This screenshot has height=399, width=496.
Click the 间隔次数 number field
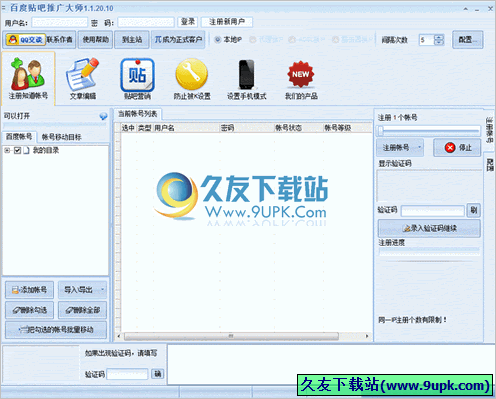click(x=427, y=40)
